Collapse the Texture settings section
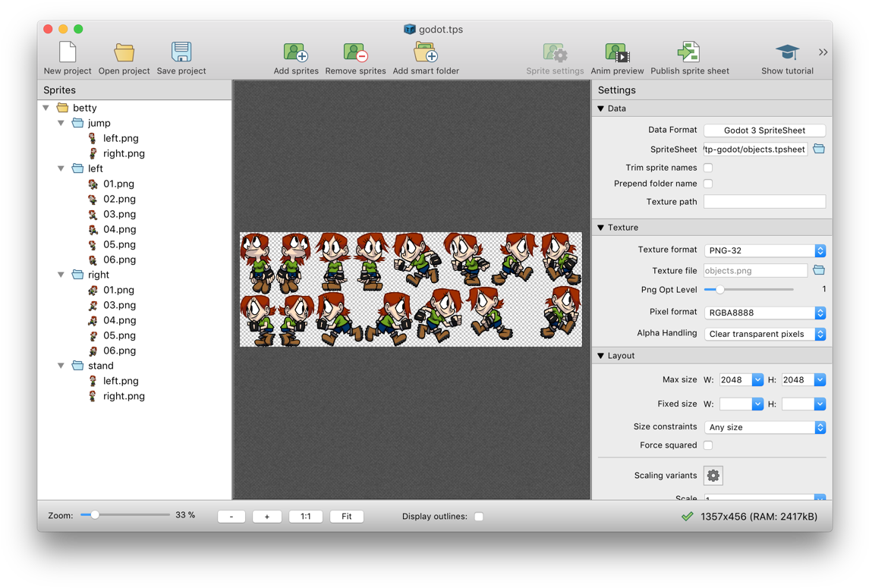Viewport: 869px width, 588px height. (x=601, y=227)
